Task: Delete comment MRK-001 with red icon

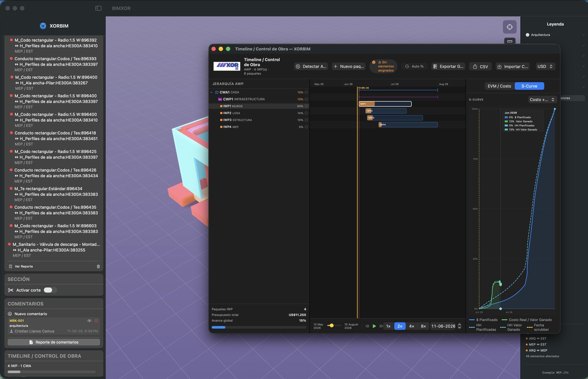Action: tap(96, 321)
